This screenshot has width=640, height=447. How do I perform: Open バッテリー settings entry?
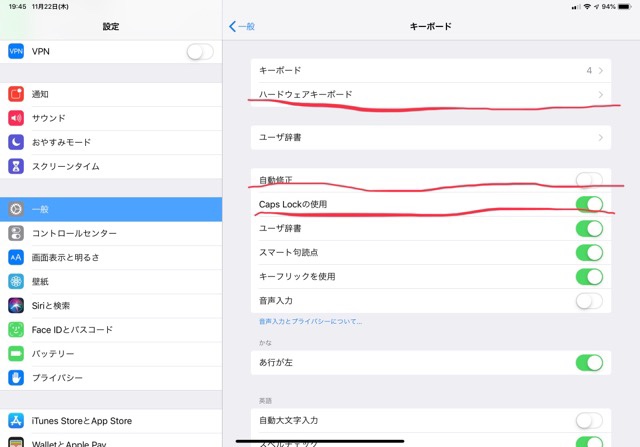tap(111, 354)
